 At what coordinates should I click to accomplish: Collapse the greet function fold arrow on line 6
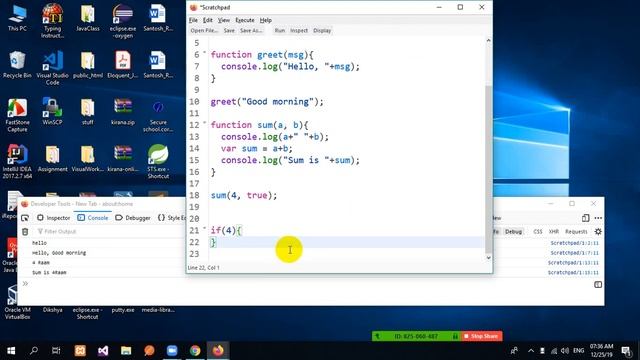point(204,53)
